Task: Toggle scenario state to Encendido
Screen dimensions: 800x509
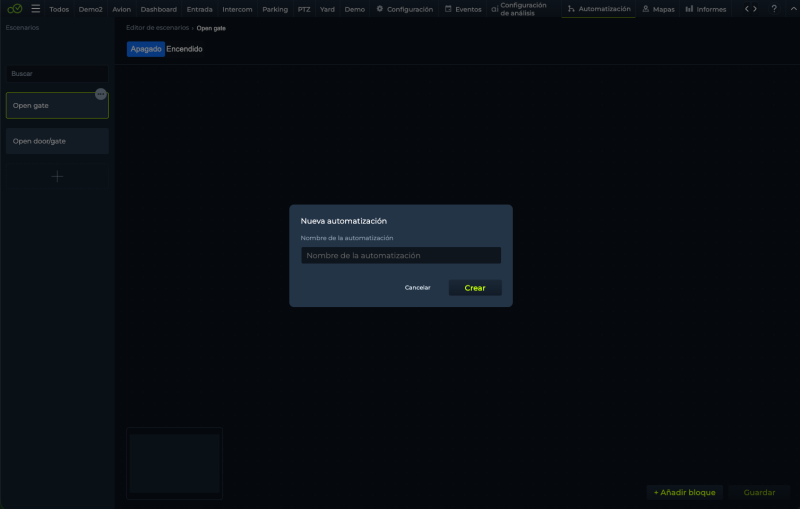Action: click(184, 49)
